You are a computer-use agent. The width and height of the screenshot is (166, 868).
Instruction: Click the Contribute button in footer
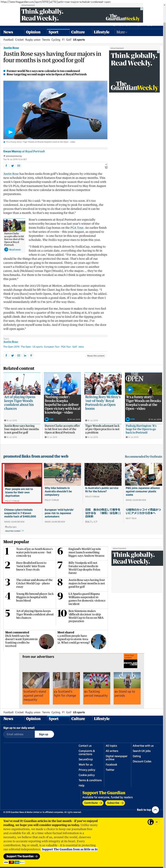(x=93, y=803)
